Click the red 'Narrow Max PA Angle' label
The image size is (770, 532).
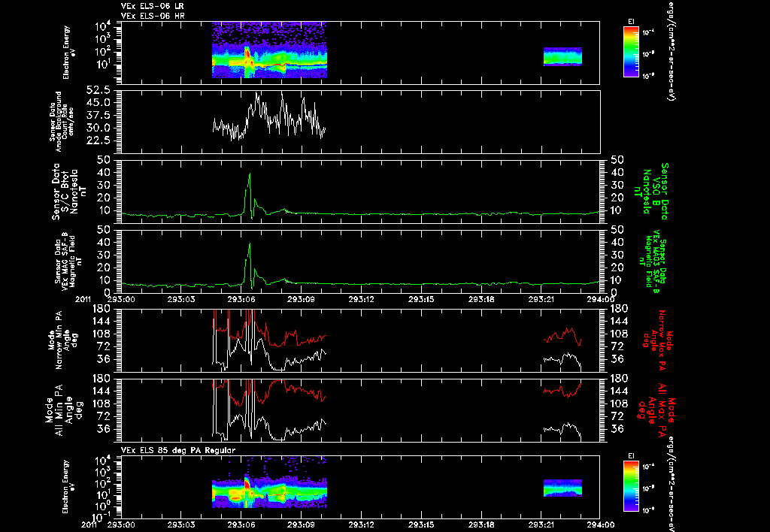click(657, 340)
